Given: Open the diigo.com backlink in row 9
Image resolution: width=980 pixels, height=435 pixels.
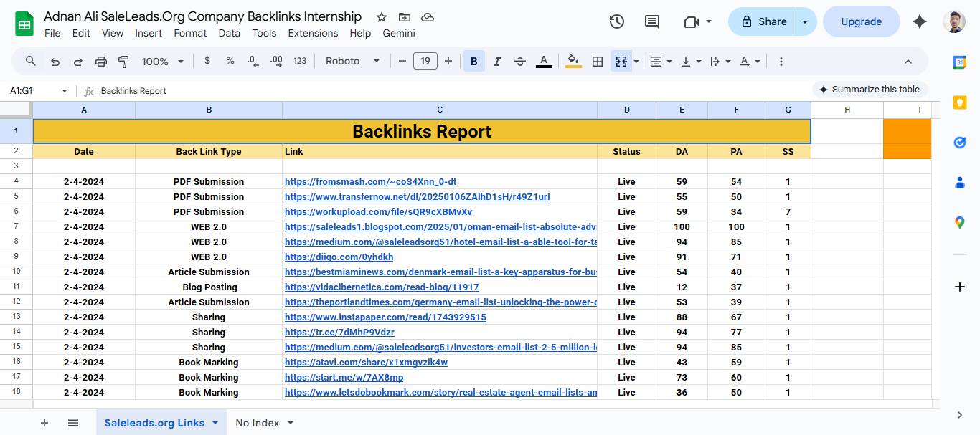Looking at the screenshot, I should point(339,257).
